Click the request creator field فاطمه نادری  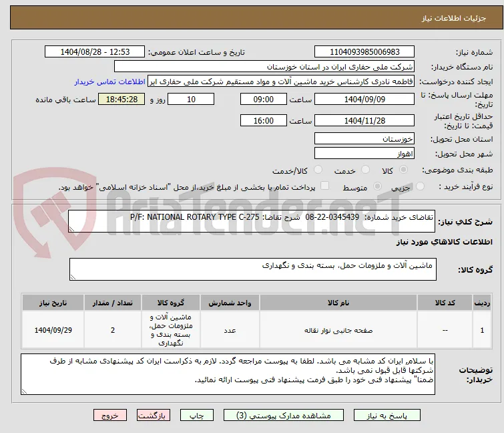281,82
